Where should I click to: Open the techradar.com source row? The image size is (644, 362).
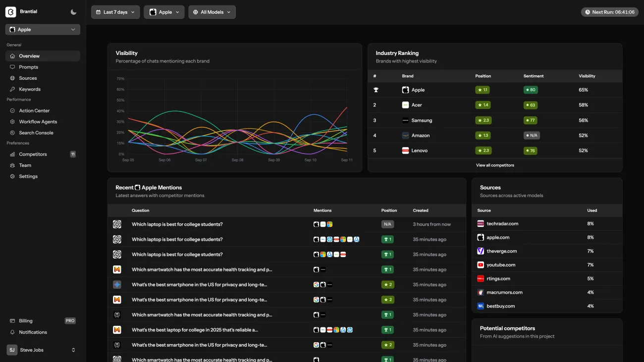point(502,224)
